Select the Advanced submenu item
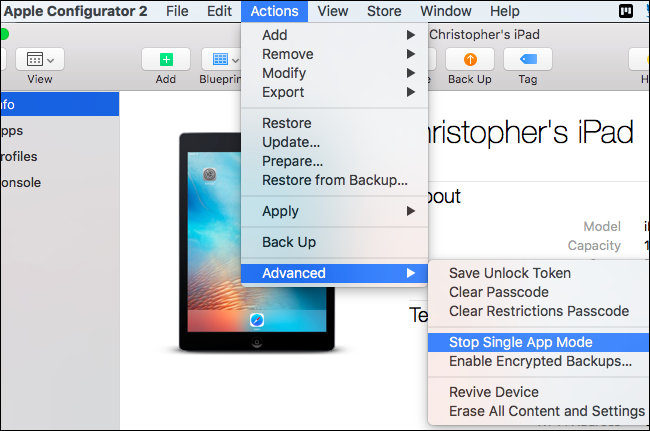The image size is (650, 431). tap(335, 273)
